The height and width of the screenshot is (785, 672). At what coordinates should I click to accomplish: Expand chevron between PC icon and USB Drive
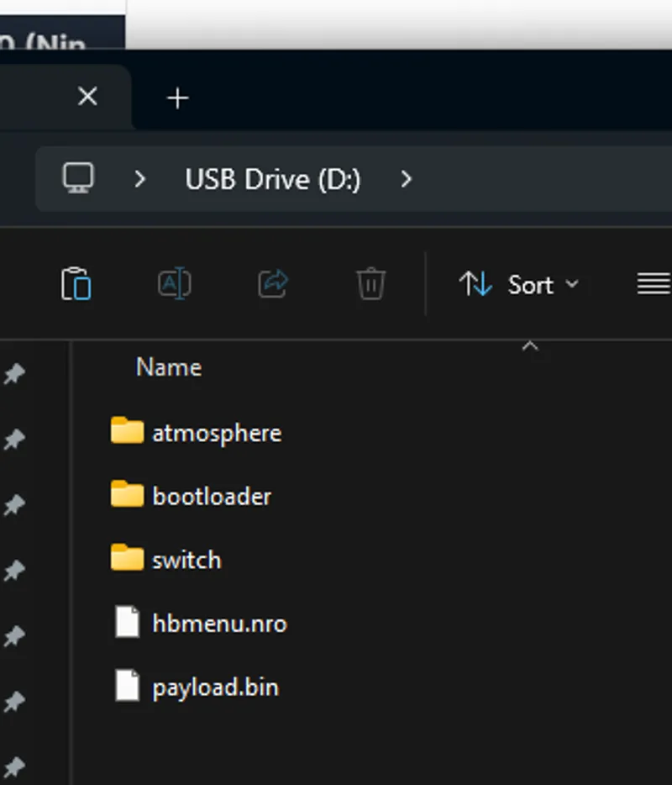click(140, 179)
